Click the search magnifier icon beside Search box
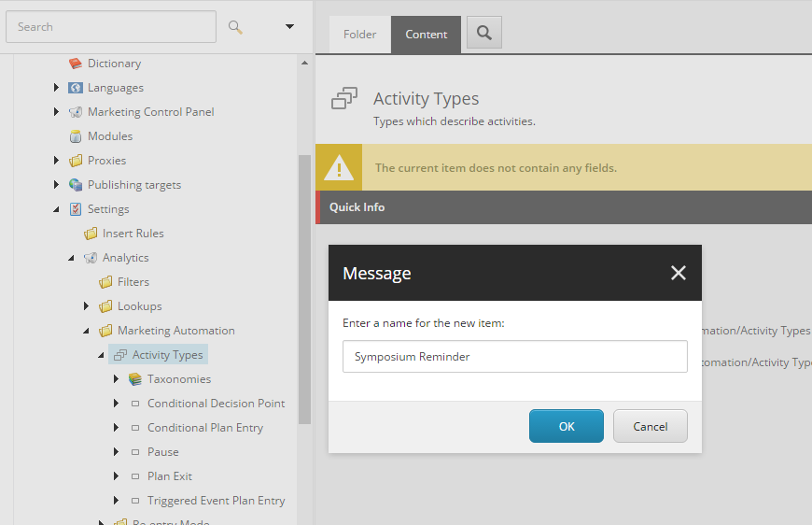Image resolution: width=812 pixels, height=525 pixels. coord(235,27)
